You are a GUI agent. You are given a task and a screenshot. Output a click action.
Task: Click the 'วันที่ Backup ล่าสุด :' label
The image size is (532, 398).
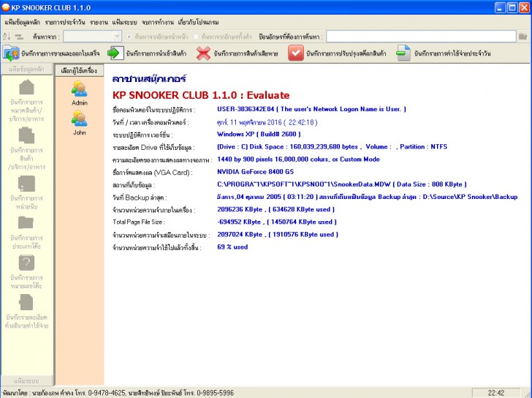point(140,198)
